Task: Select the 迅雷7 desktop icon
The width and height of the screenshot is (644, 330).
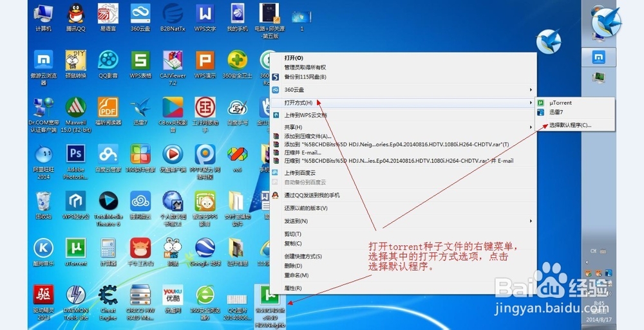Action: coord(140,112)
